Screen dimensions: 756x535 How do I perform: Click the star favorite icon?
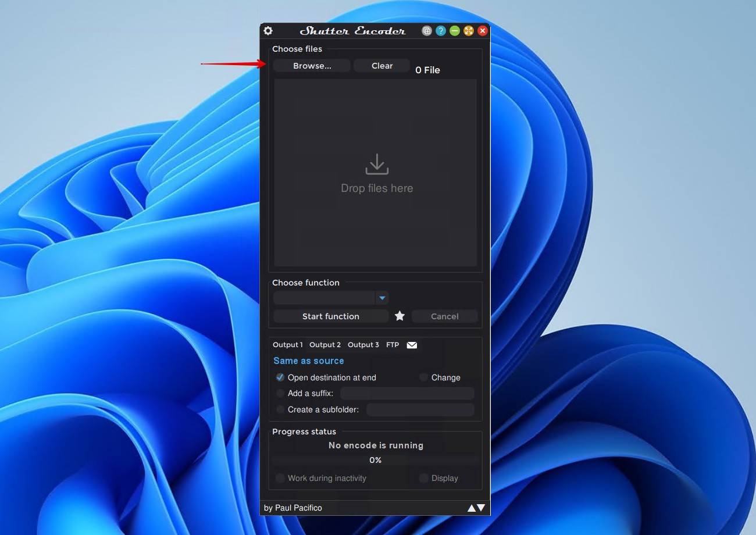pos(400,316)
